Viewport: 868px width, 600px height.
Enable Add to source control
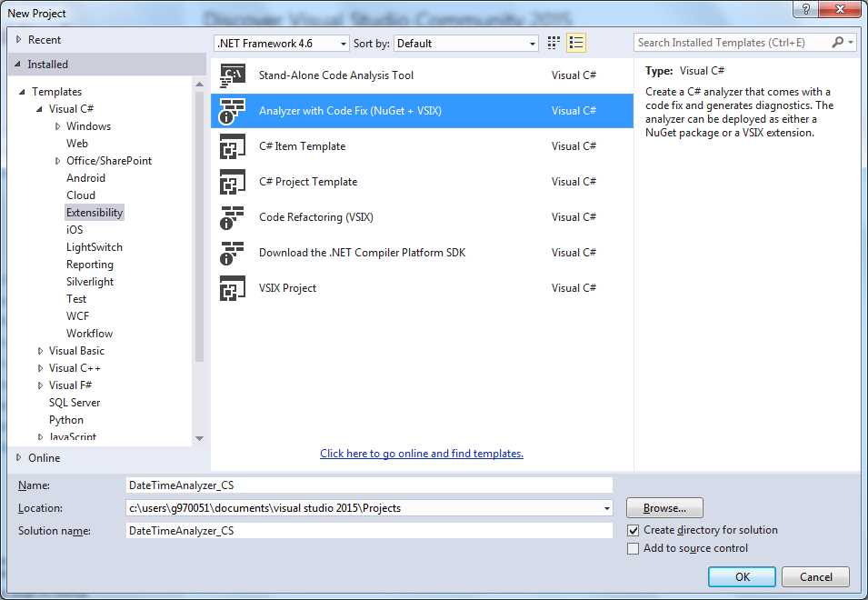(x=634, y=548)
